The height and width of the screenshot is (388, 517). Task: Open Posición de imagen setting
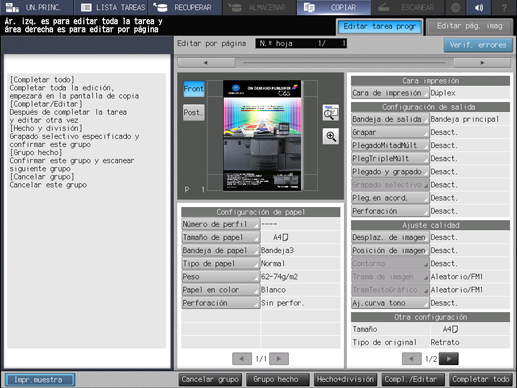[390, 250]
